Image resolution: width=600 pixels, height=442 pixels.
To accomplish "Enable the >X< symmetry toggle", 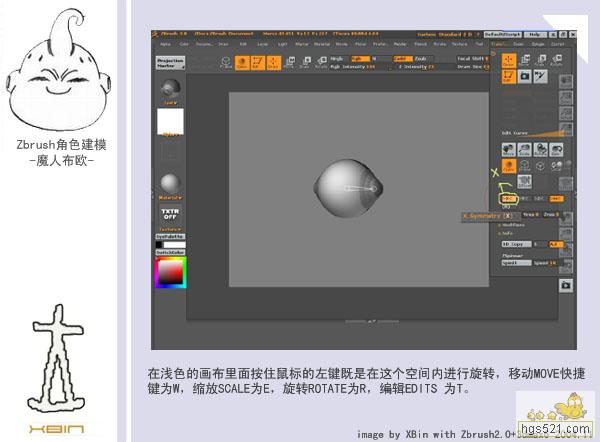I will coord(508,199).
